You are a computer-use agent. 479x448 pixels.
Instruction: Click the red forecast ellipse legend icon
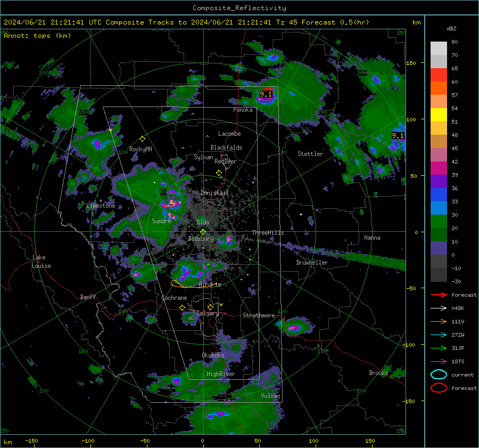439,388
